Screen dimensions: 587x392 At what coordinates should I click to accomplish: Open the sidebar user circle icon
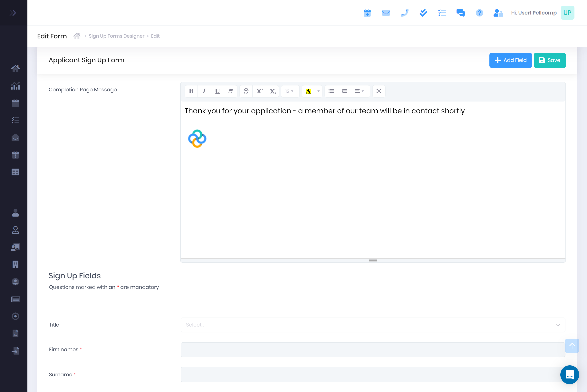pyautogui.click(x=15, y=282)
